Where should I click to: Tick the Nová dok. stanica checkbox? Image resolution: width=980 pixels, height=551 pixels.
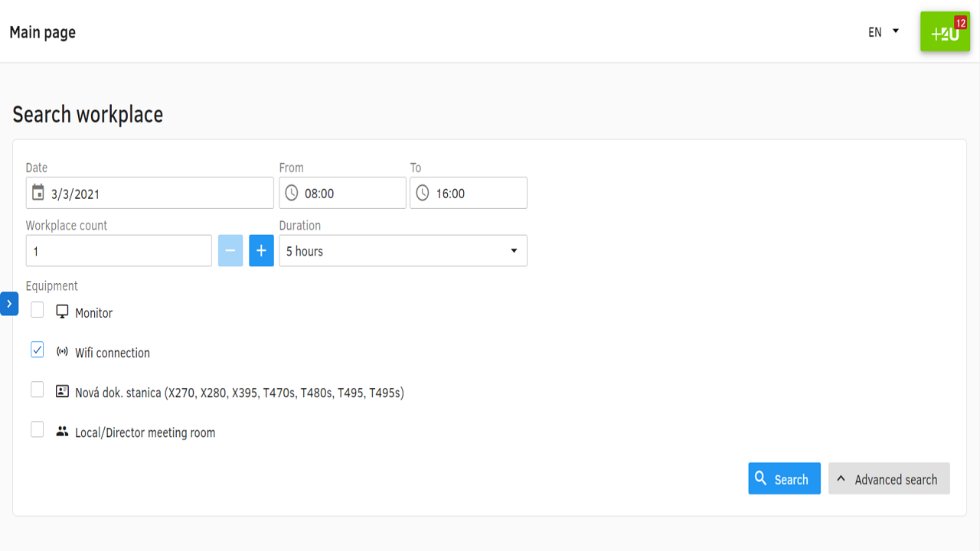click(x=38, y=390)
